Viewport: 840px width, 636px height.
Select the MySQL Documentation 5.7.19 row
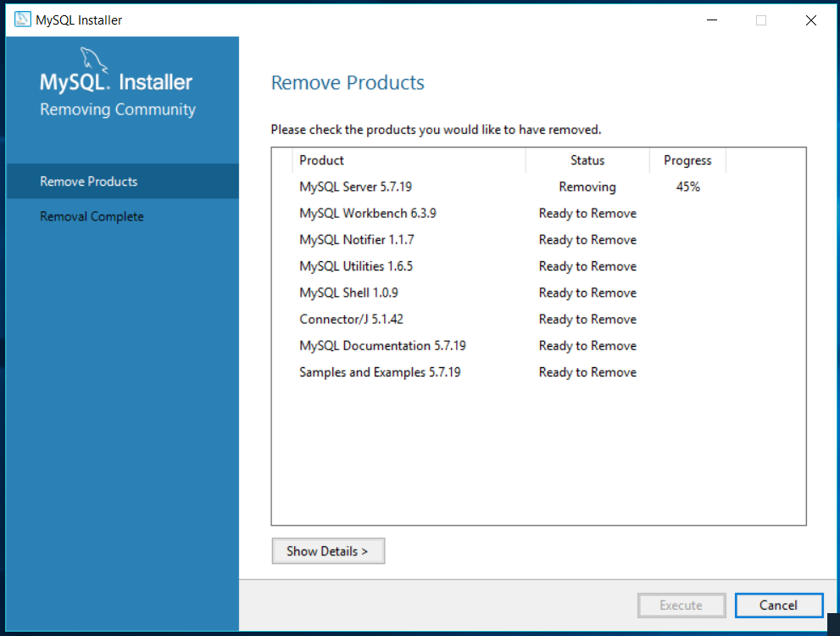point(538,346)
